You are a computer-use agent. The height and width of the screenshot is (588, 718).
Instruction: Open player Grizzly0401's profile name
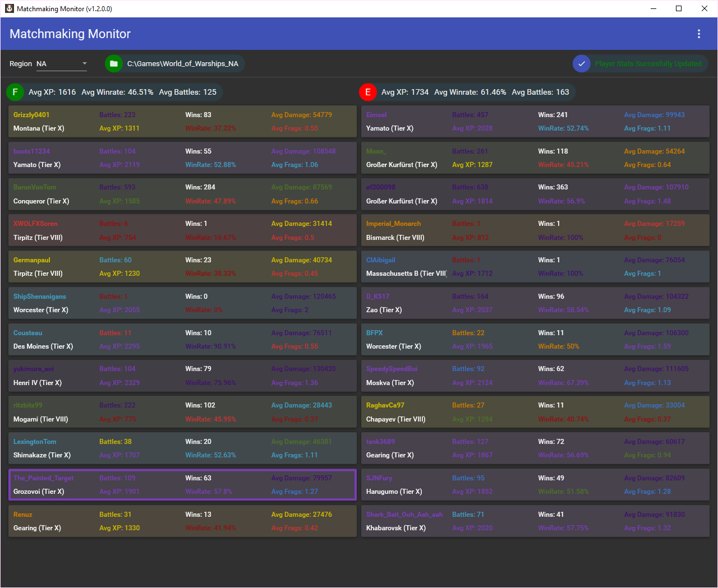tap(31, 115)
